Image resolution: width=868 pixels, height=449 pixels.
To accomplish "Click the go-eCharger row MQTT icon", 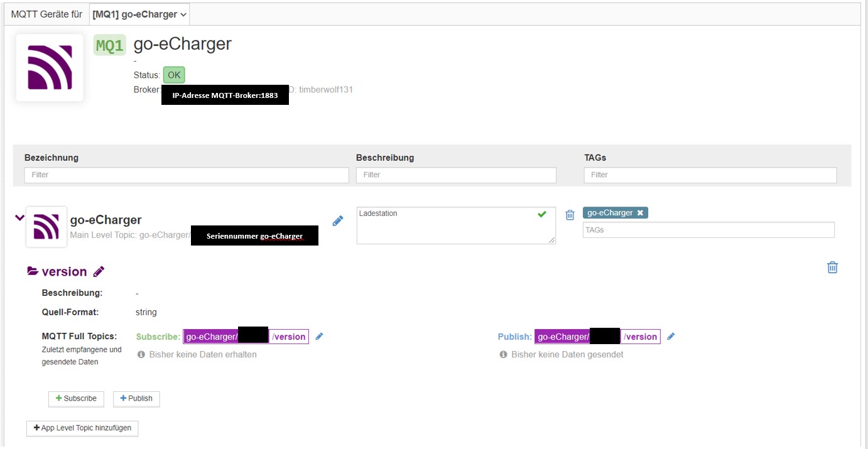I will pos(46,227).
